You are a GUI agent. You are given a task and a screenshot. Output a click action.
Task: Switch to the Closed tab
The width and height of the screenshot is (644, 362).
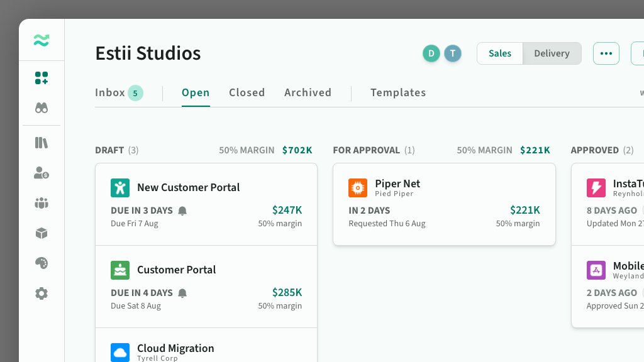(247, 93)
